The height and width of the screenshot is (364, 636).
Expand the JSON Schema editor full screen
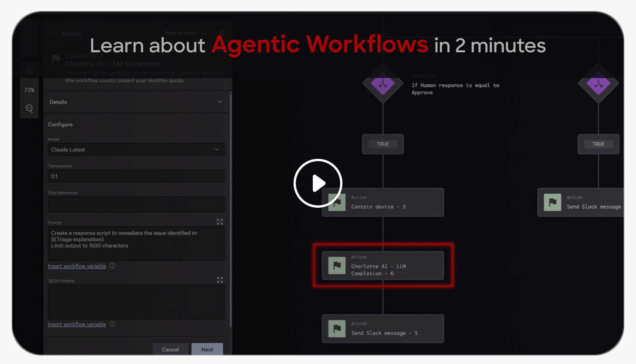pyautogui.click(x=220, y=280)
